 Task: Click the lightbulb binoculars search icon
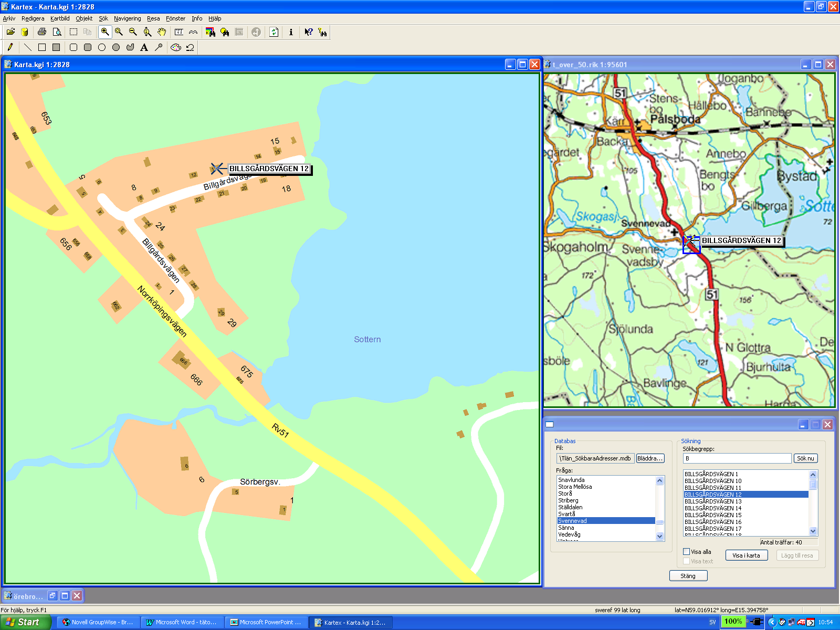click(225, 32)
